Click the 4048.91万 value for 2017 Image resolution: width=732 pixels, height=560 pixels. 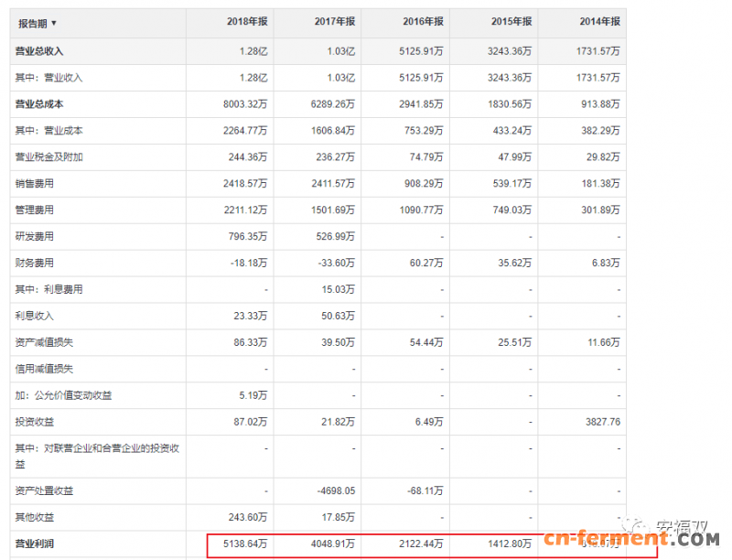(331, 544)
